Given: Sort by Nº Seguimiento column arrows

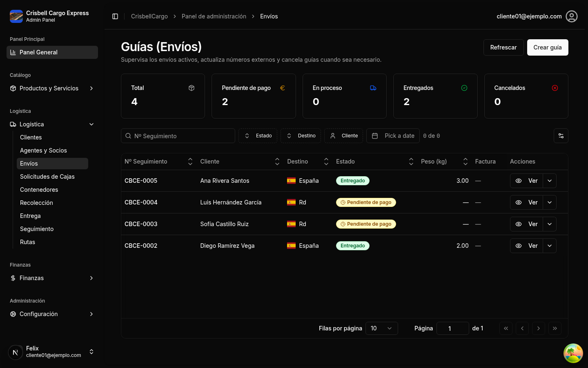Looking at the screenshot, I should click(190, 162).
